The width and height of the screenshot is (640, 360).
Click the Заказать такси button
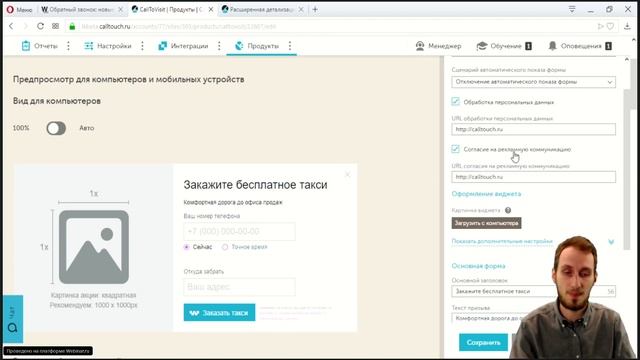[x=219, y=313]
